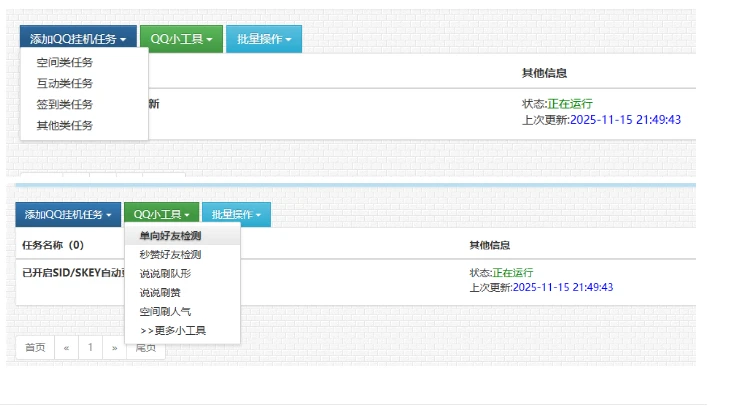Open upper 添加QQ挂机任务 dropdown button
The width and height of the screenshot is (737, 406).
[x=78, y=39]
